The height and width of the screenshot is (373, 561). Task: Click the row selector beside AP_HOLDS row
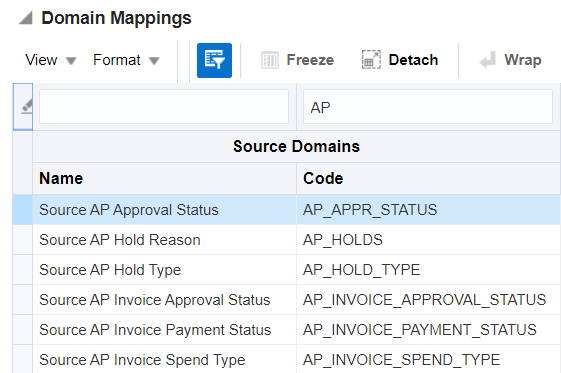(23, 240)
